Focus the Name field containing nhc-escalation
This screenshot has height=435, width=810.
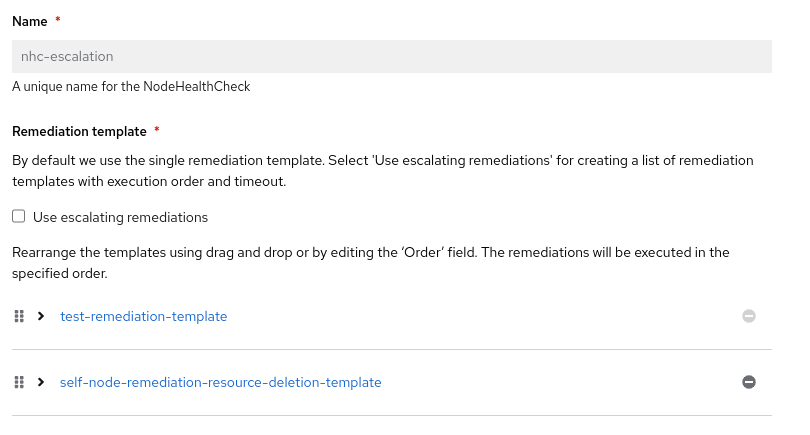pyautogui.click(x=391, y=57)
